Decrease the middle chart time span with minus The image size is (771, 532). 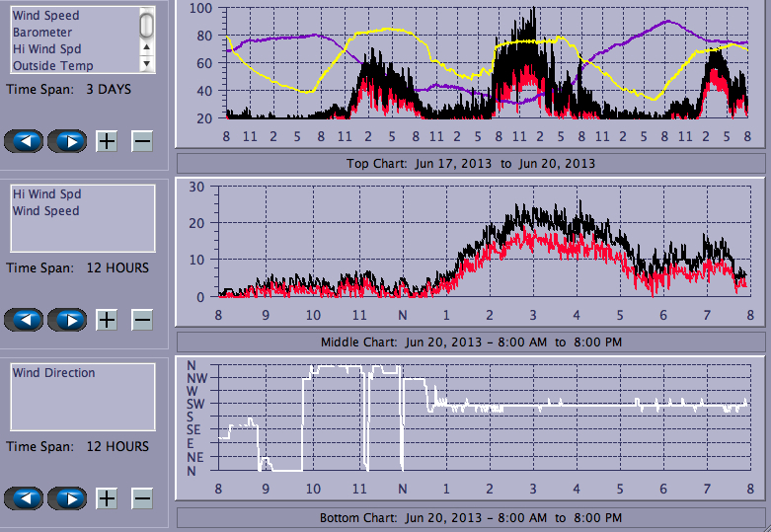point(142,320)
